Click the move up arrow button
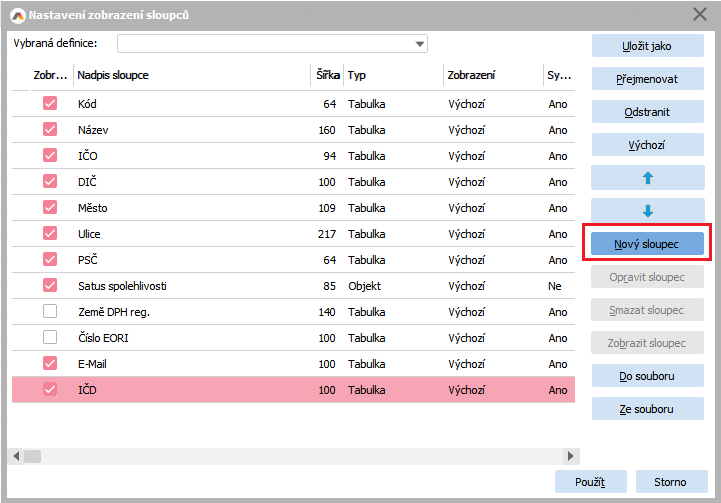721x503 pixels. [647, 177]
